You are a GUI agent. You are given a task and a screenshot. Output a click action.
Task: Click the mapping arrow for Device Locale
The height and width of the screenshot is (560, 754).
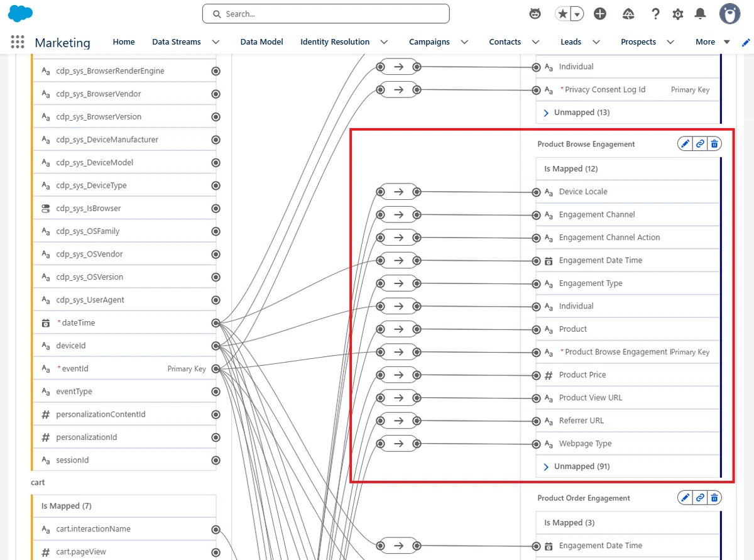click(398, 192)
